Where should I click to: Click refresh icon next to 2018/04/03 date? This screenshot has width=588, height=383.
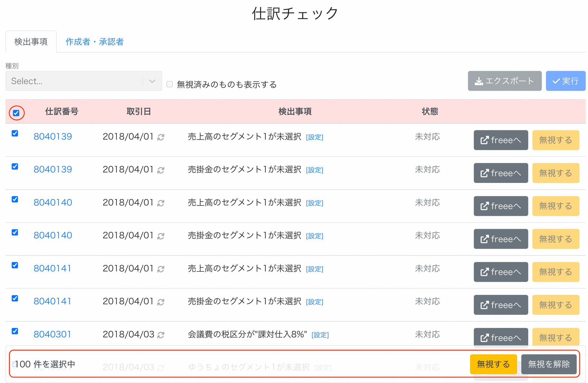tap(161, 335)
